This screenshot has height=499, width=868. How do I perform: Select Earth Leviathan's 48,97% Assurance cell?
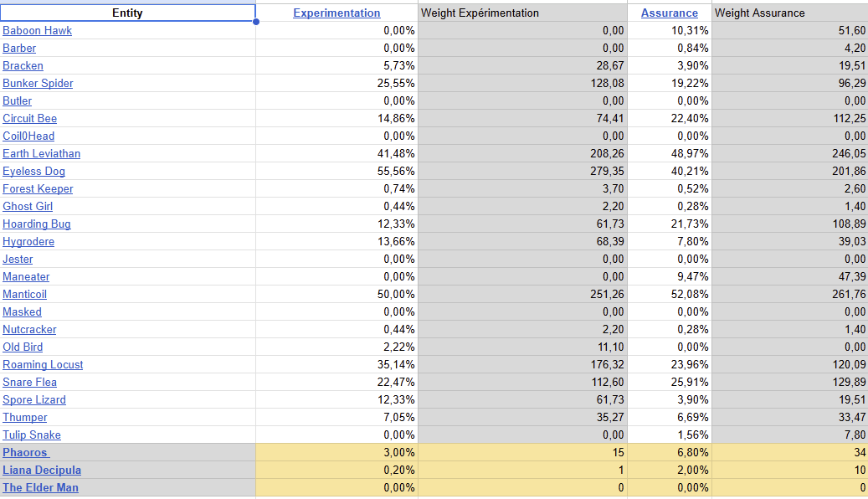(x=670, y=153)
